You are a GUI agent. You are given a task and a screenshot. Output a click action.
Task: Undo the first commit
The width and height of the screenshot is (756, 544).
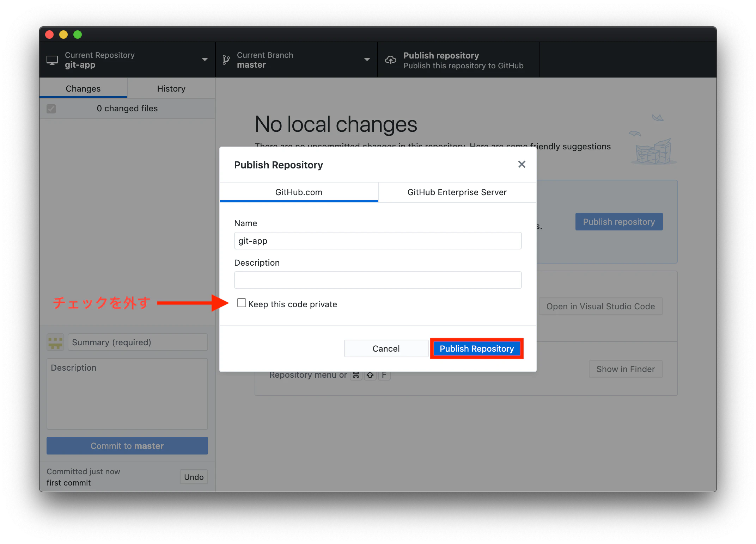(x=194, y=477)
